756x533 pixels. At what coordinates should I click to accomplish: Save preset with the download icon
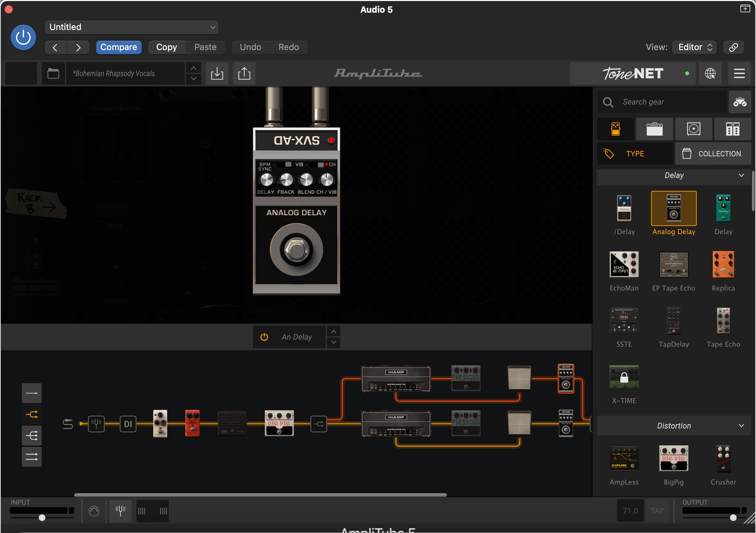pos(217,73)
